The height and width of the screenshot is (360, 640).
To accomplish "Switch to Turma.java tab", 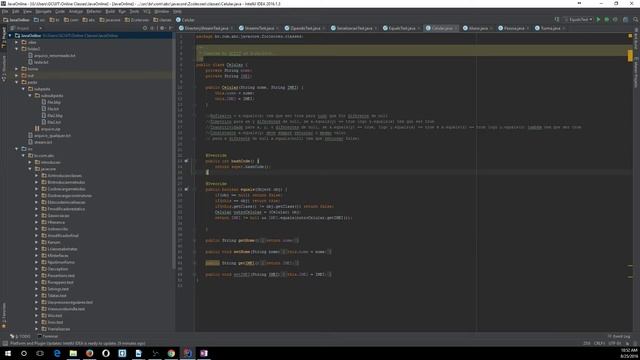I will [x=550, y=28].
